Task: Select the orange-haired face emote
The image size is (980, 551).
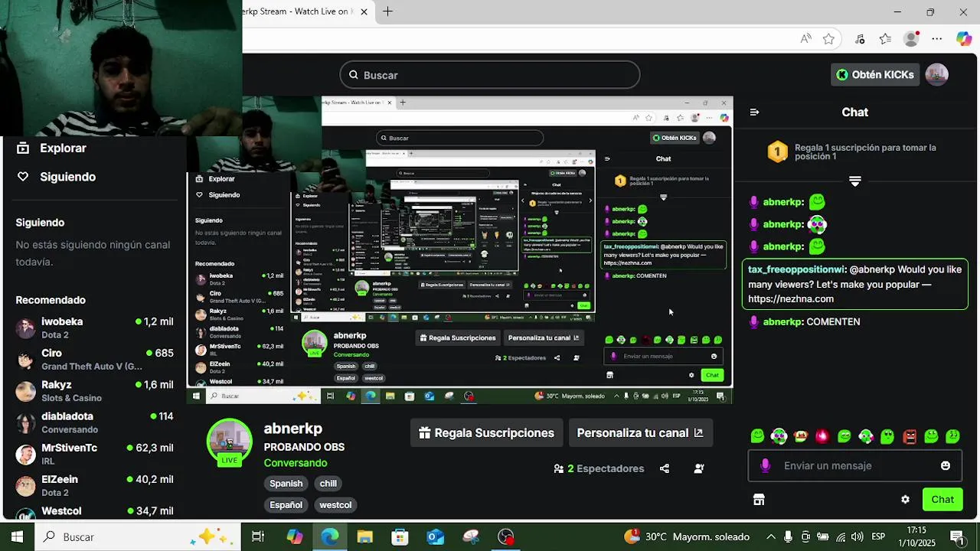Action: (x=801, y=436)
